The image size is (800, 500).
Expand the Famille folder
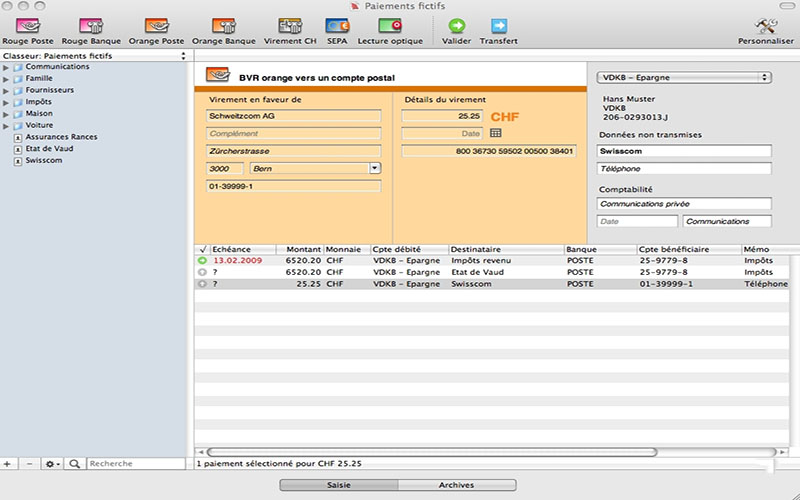coord(6,79)
